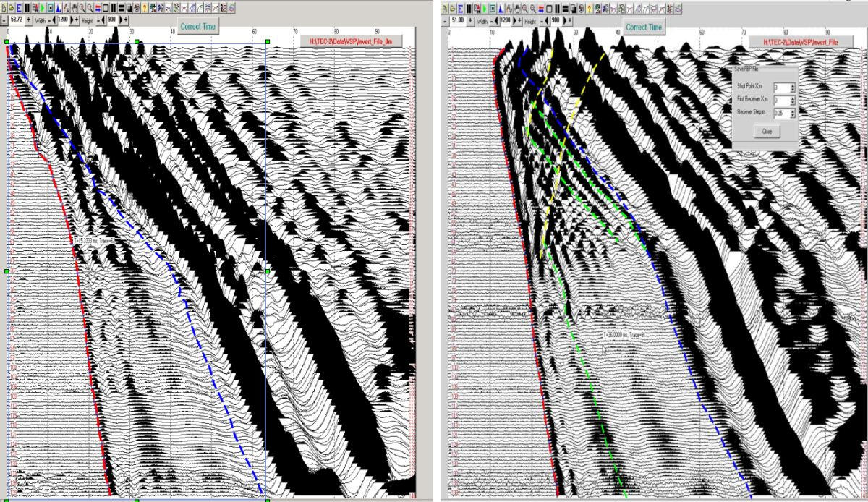Click the blue peak triangle icon in right window
Screen dimensions: 868x502
click(x=501, y=7)
